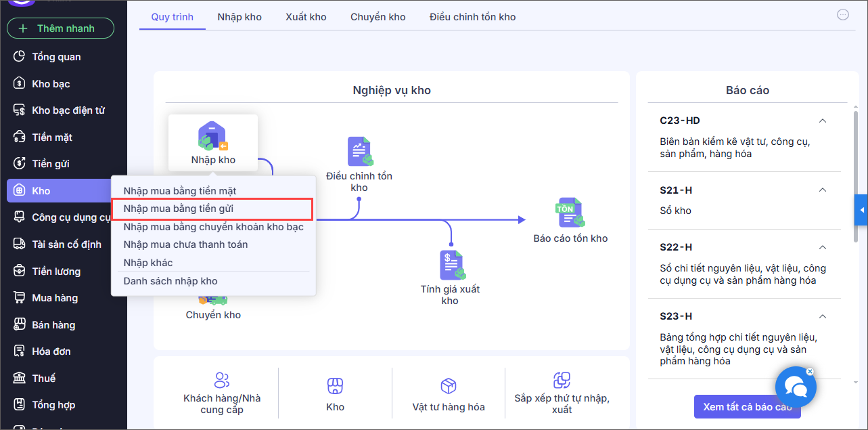Click the Vật tư hàng hóa box icon

448,386
